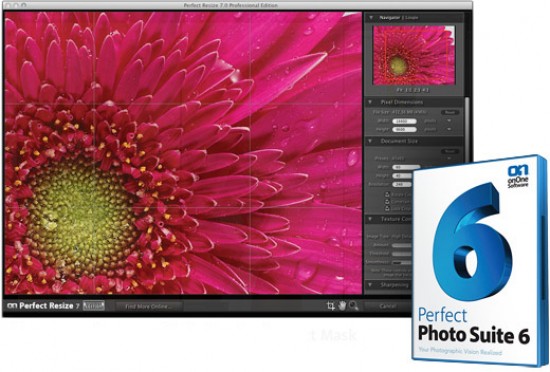The image size is (550, 372).
Task: Click the Pixel Dimensions height field
Action: [x=404, y=129]
